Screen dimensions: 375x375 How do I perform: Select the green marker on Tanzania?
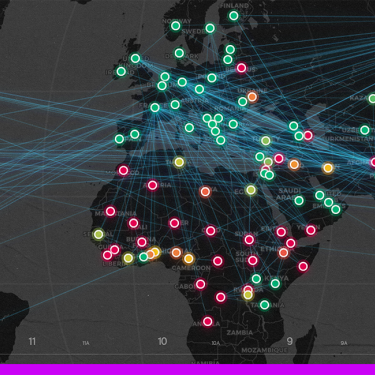(265, 304)
